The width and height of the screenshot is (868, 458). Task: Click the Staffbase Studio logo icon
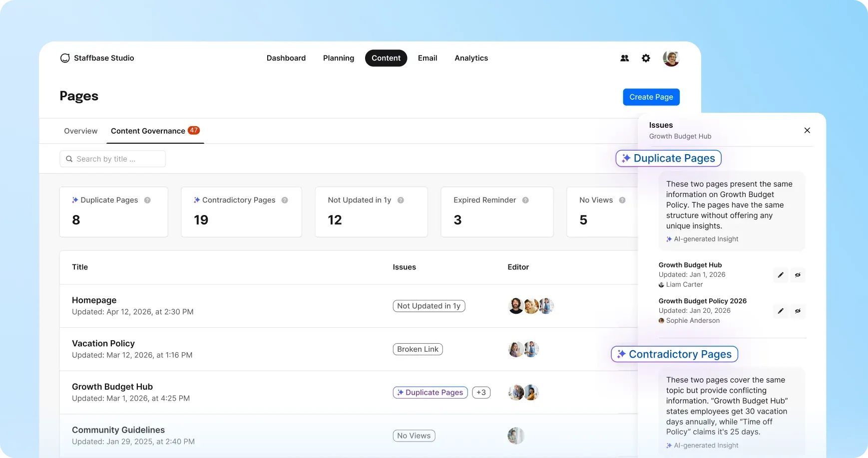65,58
